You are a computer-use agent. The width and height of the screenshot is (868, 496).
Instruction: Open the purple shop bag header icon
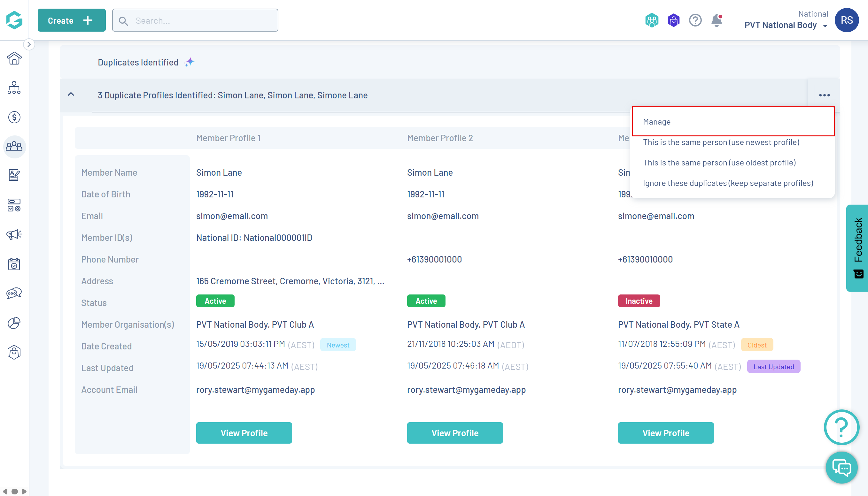(673, 20)
